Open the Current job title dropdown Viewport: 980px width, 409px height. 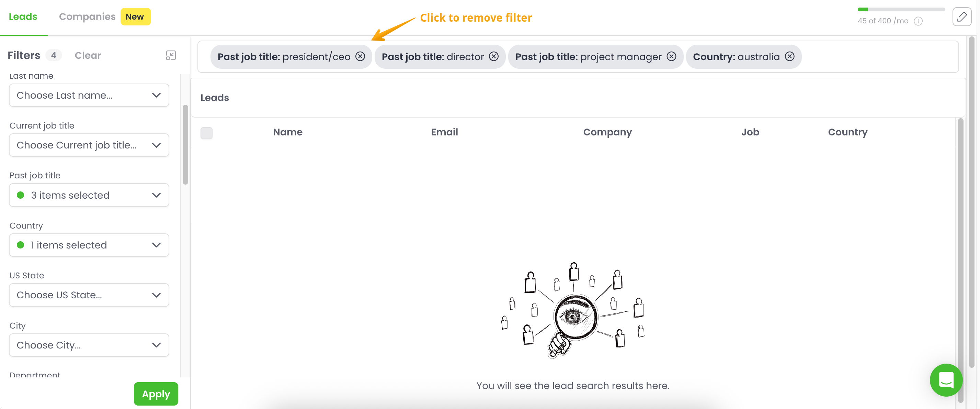coord(89,145)
